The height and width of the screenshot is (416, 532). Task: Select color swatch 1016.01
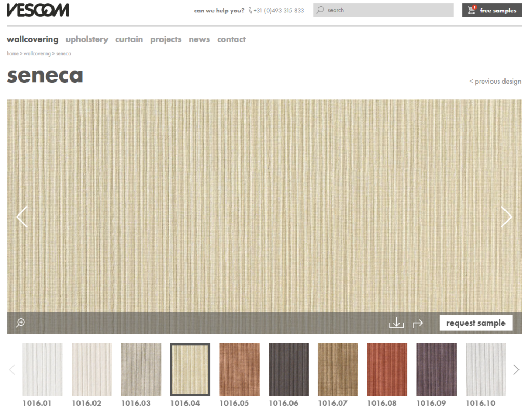(x=43, y=370)
